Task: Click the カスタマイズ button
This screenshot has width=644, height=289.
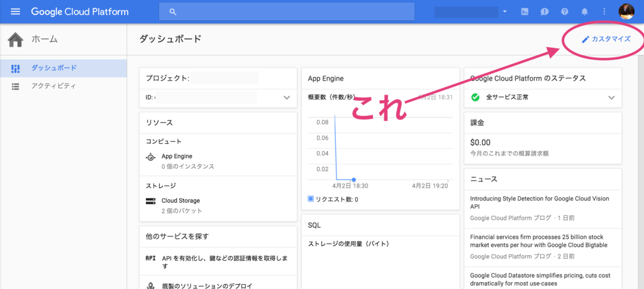Action: click(x=606, y=40)
